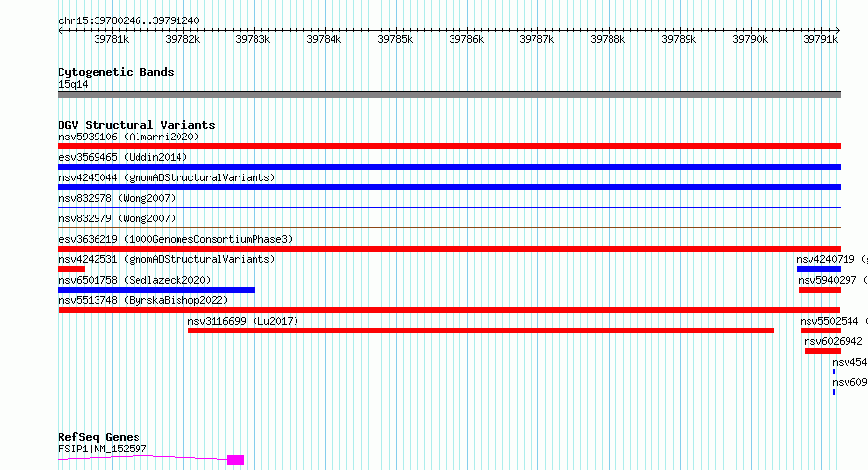Select the red nsv5940297 variant bar
The image size is (868, 470).
pyautogui.click(x=820, y=290)
